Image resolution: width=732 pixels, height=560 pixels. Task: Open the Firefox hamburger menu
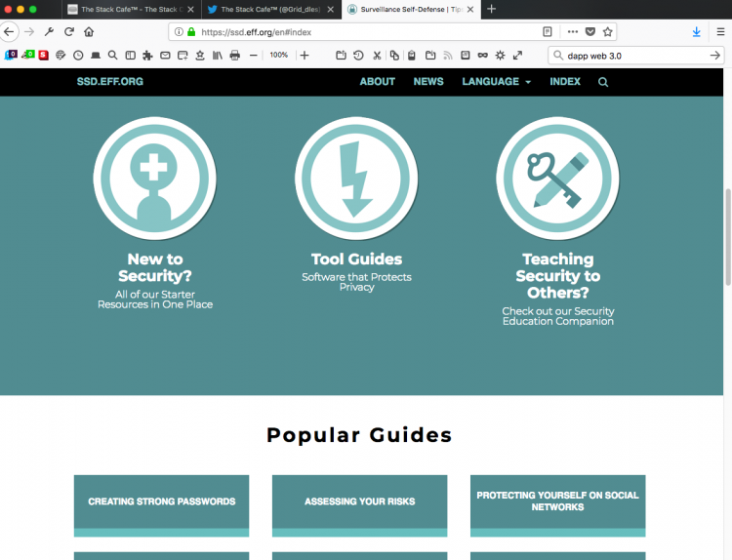[x=720, y=32]
